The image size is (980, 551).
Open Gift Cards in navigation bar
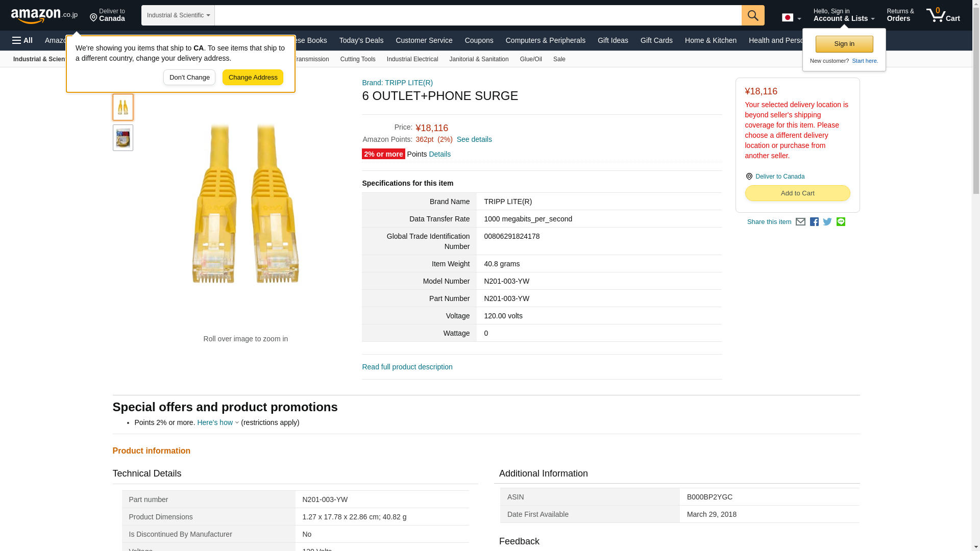pyautogui.click(x=656, y=40)
